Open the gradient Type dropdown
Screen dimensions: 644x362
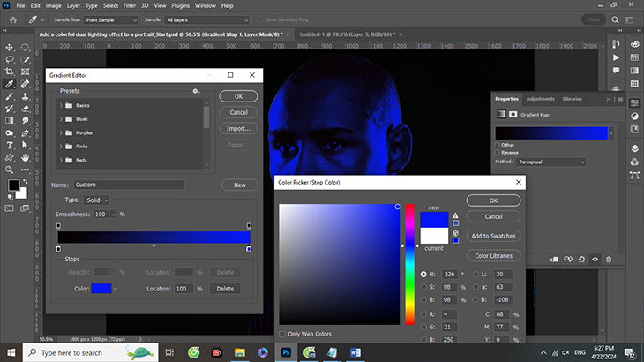click(95, 200)
